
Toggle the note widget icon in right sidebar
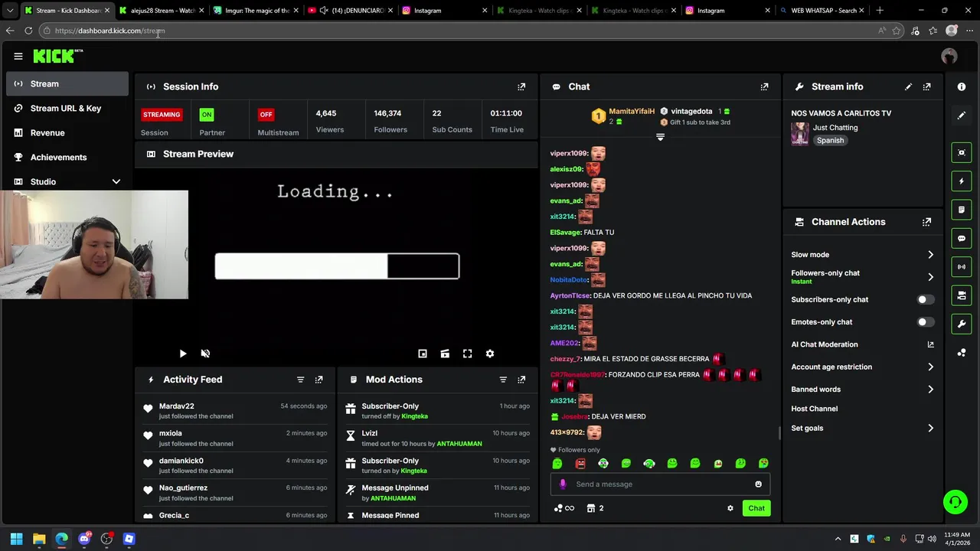(x=962, y=210)
